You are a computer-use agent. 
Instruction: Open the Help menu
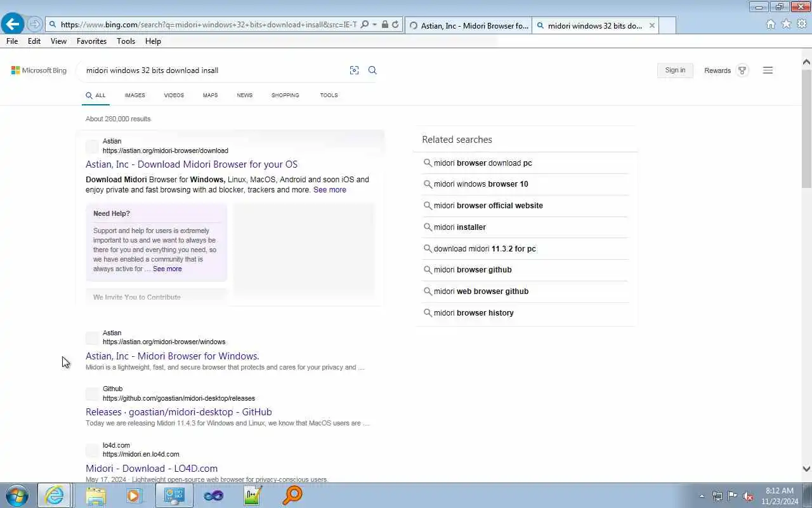pos(153,41)
